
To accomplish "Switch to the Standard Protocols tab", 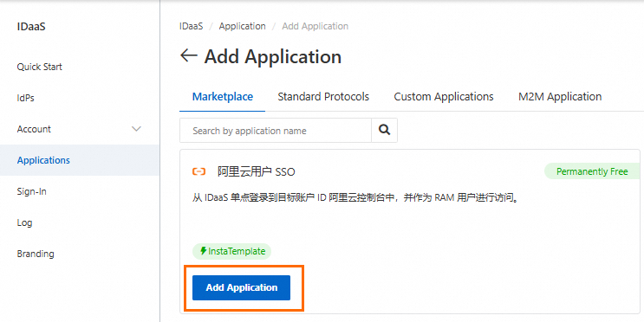I will pos(323,97).
